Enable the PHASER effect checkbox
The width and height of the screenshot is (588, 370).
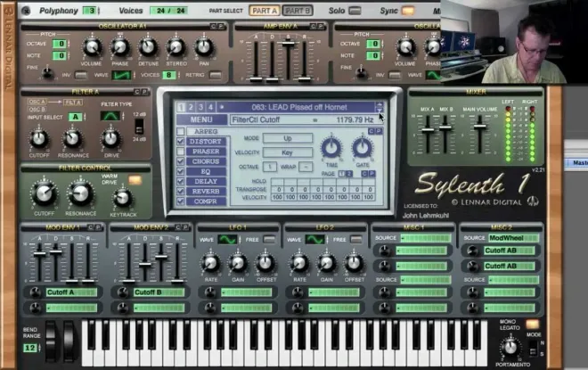click(180, 152)
